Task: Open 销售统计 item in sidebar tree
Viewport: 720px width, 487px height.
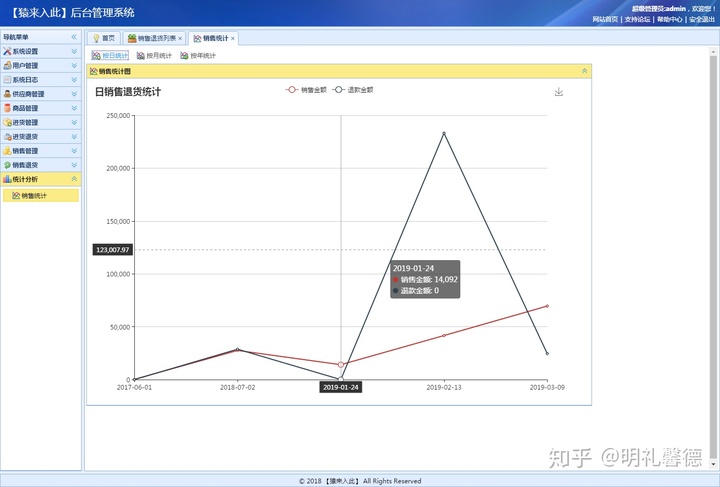Action: [x=40, y=196]
